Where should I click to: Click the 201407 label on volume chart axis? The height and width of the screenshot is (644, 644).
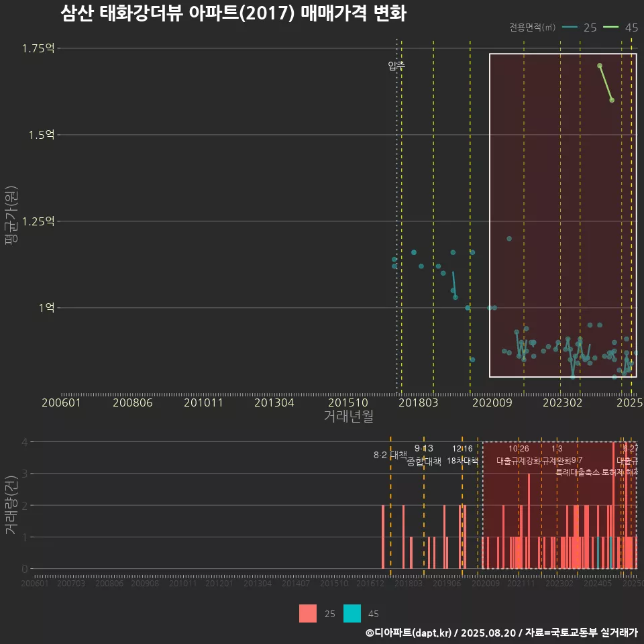pos(296,583)
